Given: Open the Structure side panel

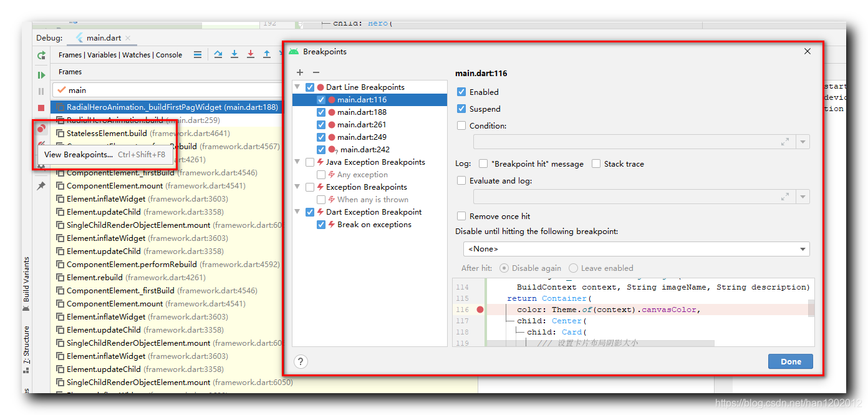Looking at the screenshot, I should (x=26, y=348).
